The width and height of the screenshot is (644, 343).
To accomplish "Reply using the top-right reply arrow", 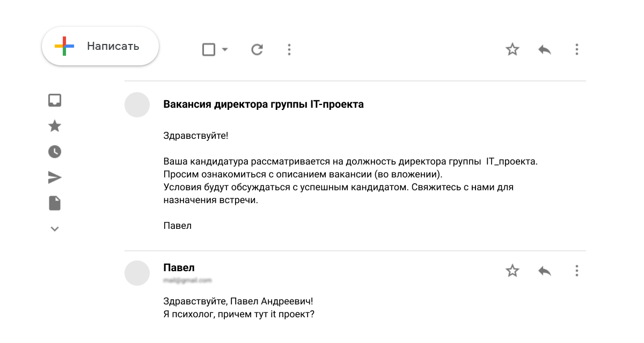I will 545,50.
